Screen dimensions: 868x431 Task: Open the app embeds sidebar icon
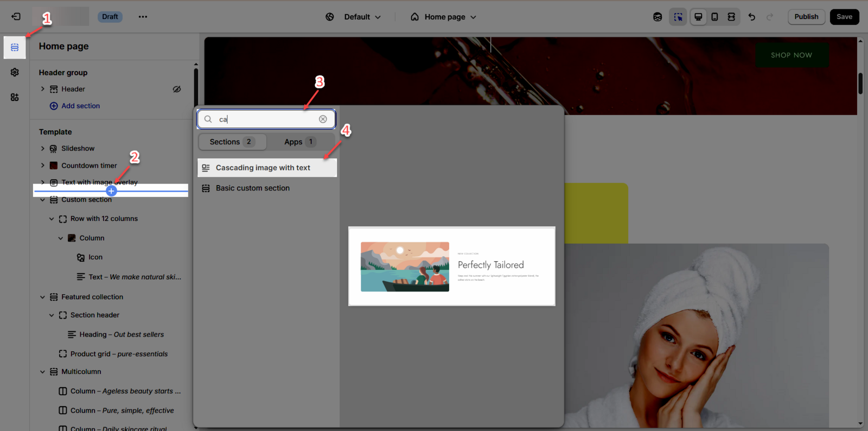[x=15, y=97]
